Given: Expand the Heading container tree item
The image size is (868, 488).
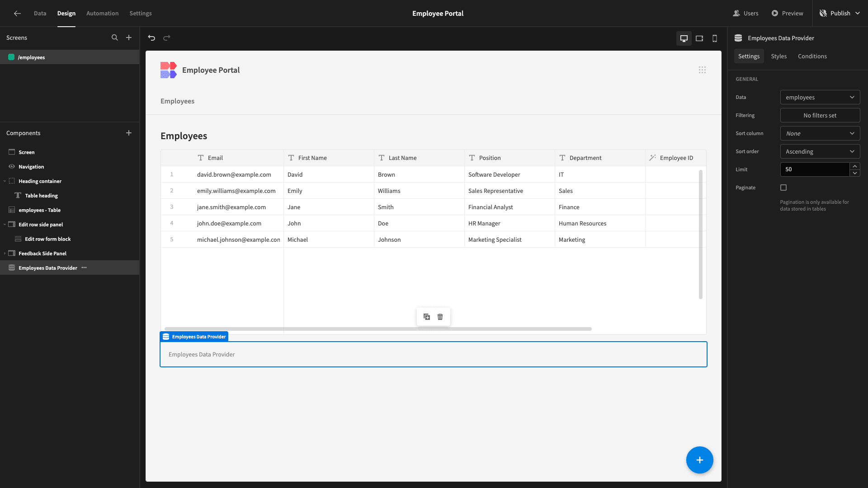Looking at the screenshot, I should click(x=4, y=181).
